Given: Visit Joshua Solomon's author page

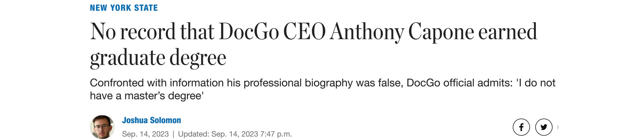Looking at the screenshot, I should tap(151, 120).
